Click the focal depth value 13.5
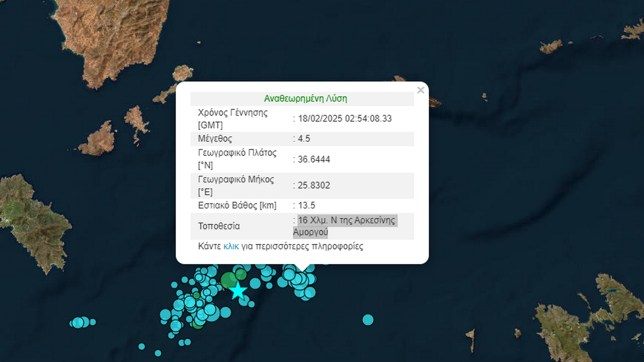Image resolution: width=644 pixels, height=362 pixels. [x=306, y=205]
